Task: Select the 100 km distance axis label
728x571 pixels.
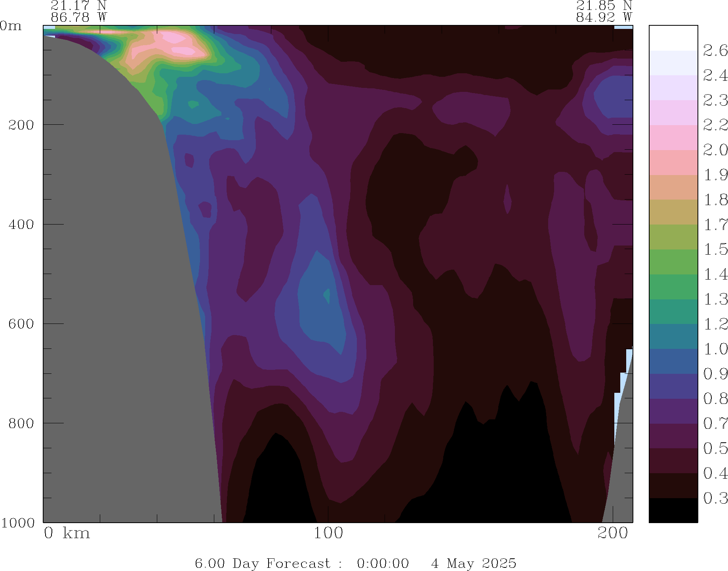Action: pos(328,533)
